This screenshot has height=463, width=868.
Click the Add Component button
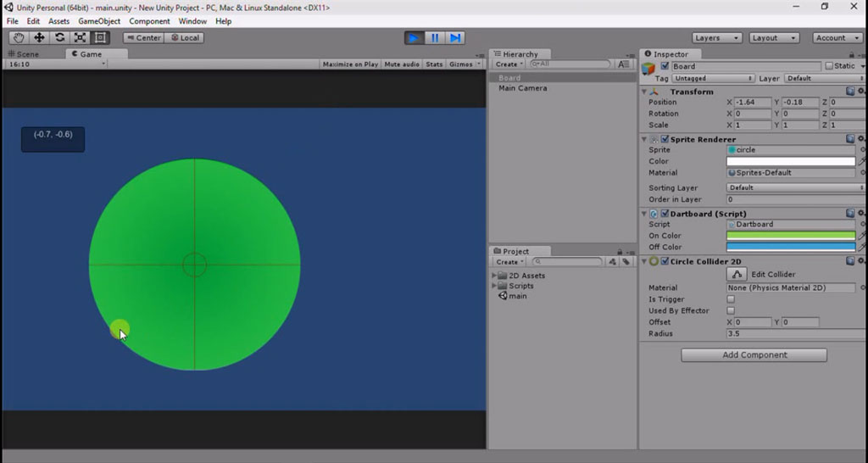tap(754, 355)
